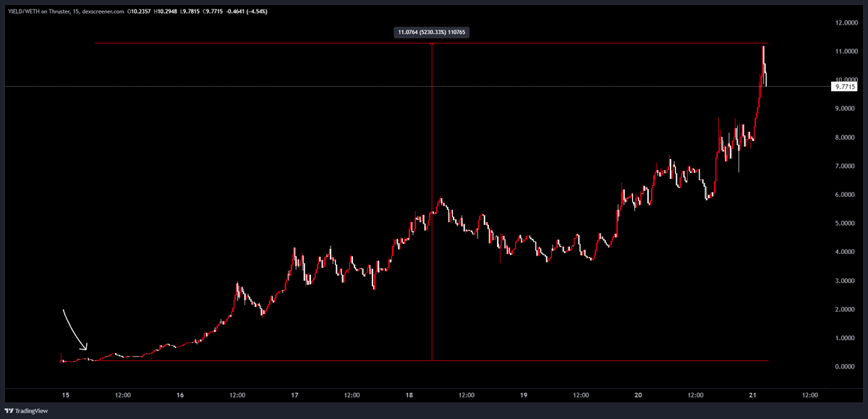Screen dimensions: 868x419
Task: Click the 11.0764 measurement info box
Action: pyautogui.click(x=432, y=32)
